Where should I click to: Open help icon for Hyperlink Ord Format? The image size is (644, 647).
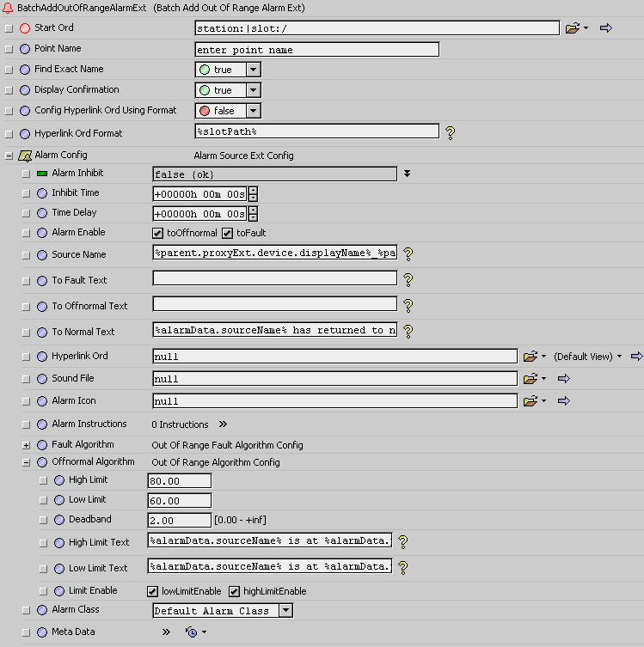tap(449, 132)
